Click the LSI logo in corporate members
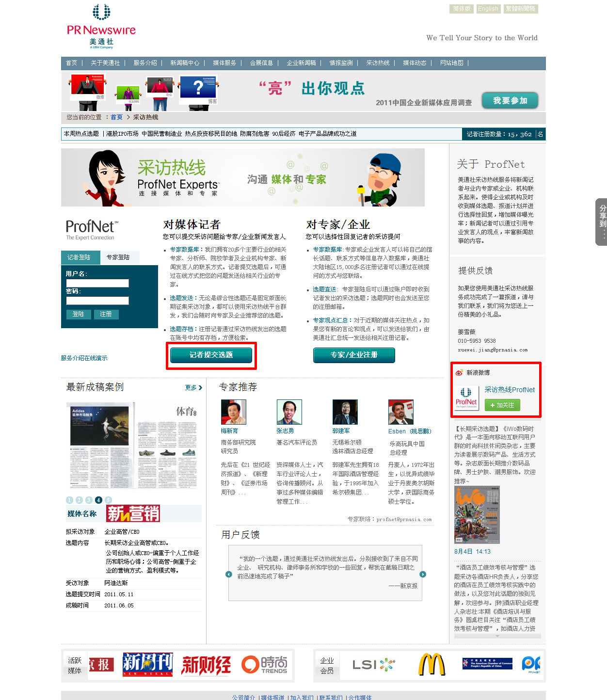The image size is (607, 700). click(373, 665)
